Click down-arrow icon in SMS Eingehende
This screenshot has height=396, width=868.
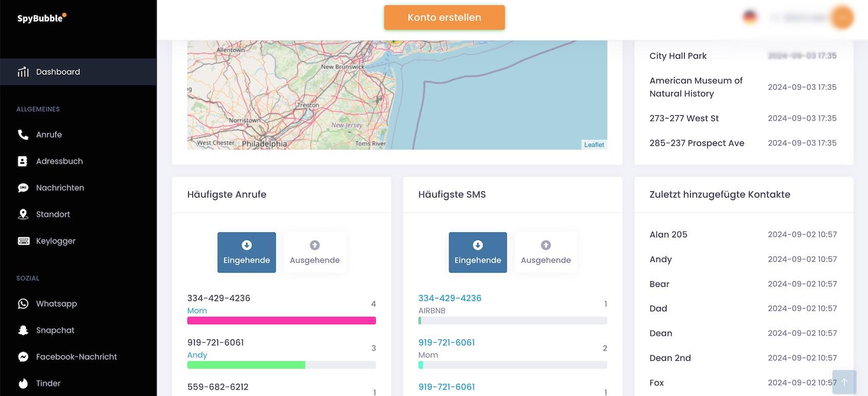(x=478, y=245)
